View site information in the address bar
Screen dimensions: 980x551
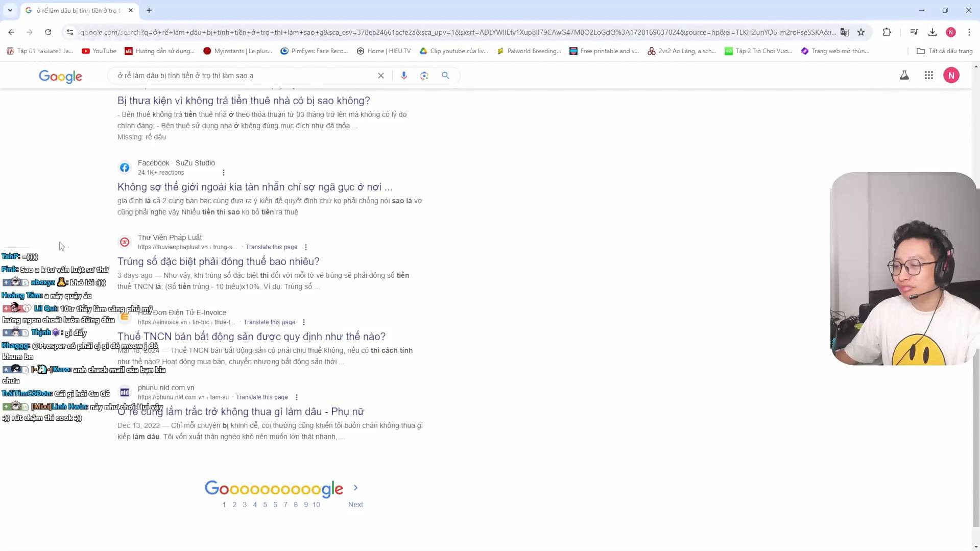(69, 32)
